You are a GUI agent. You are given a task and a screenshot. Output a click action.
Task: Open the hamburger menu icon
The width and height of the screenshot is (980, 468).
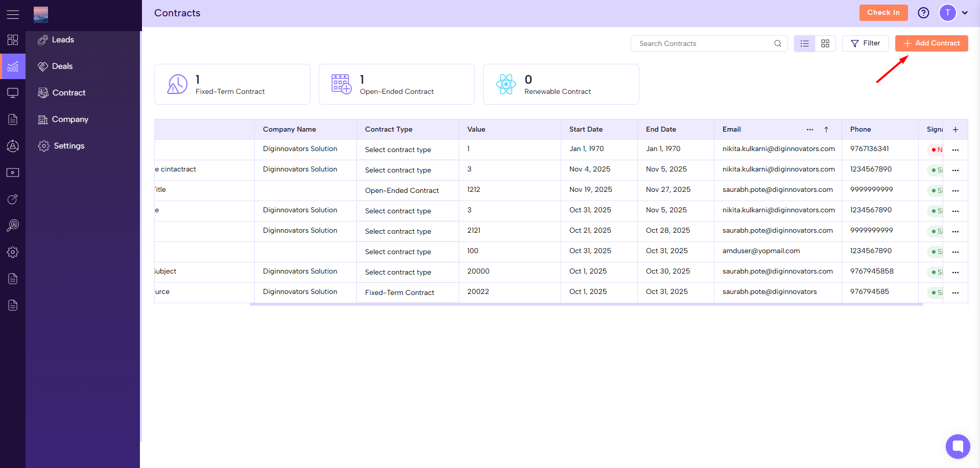13,15
